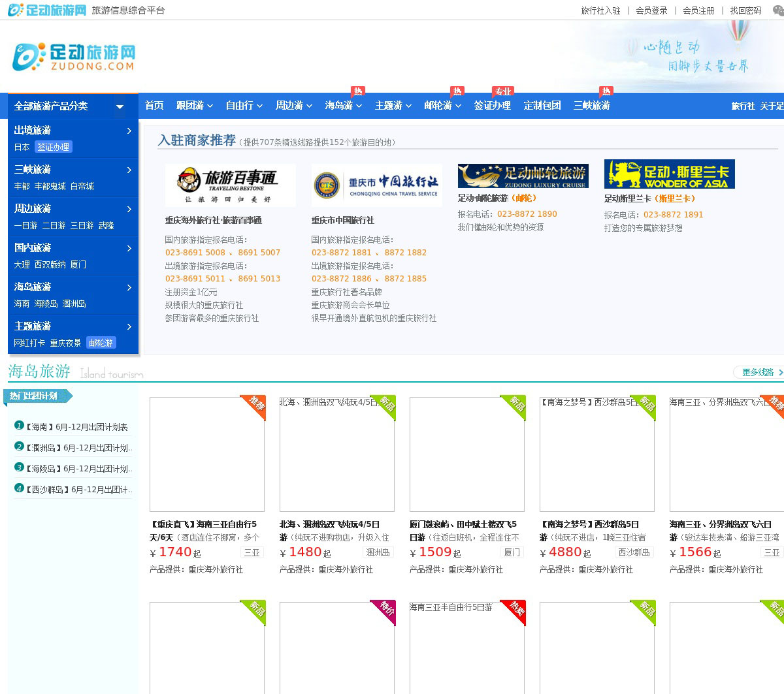Click 会员注册 link
Image resolution: width=784 pixels, height=694 pixels.
coord(698,10)
